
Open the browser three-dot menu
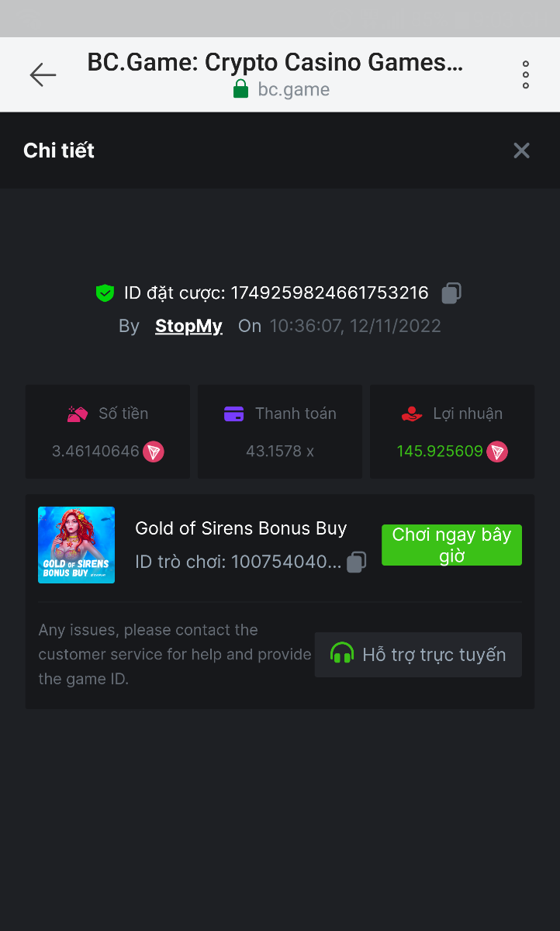526,74
